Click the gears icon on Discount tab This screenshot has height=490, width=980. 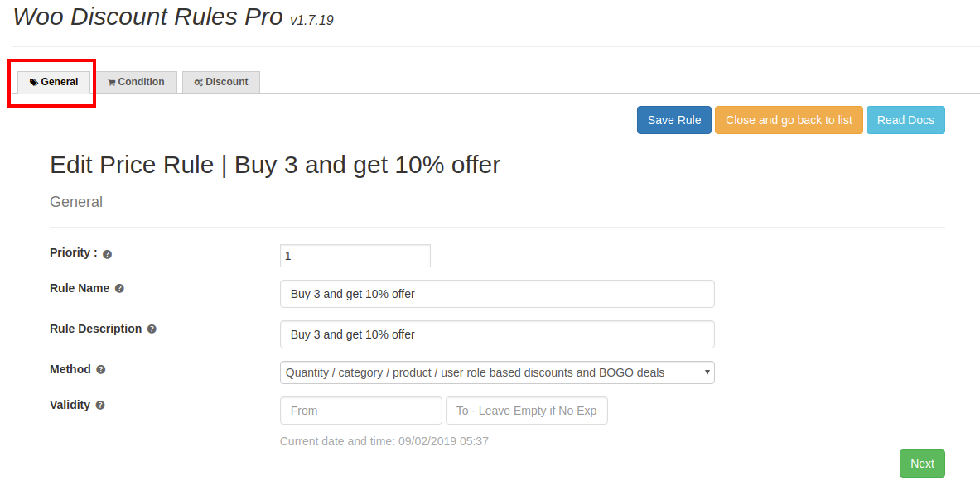pyautogui.click(x=199, y=83)
